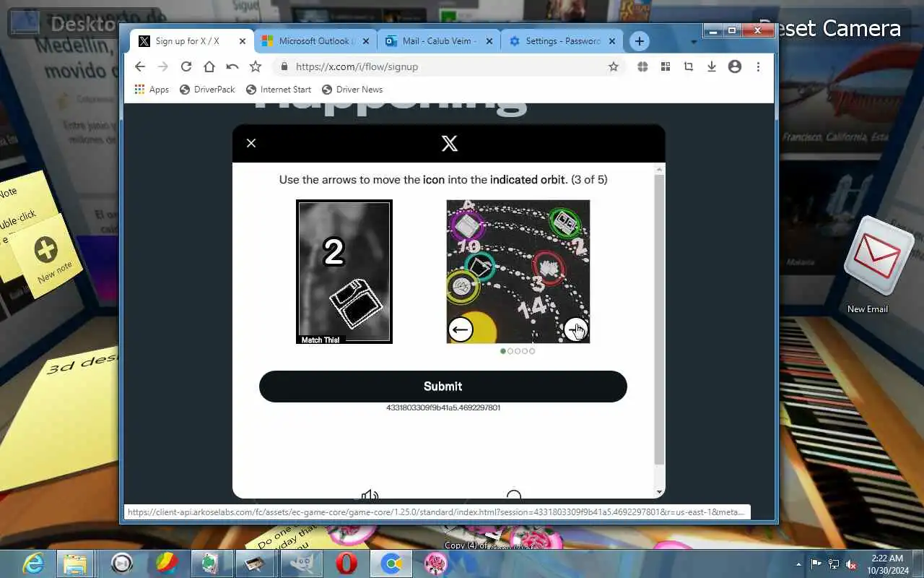
Task: Click the left arrow in the puzzle image
Action: pyautogui.click(x=460, y=329)
